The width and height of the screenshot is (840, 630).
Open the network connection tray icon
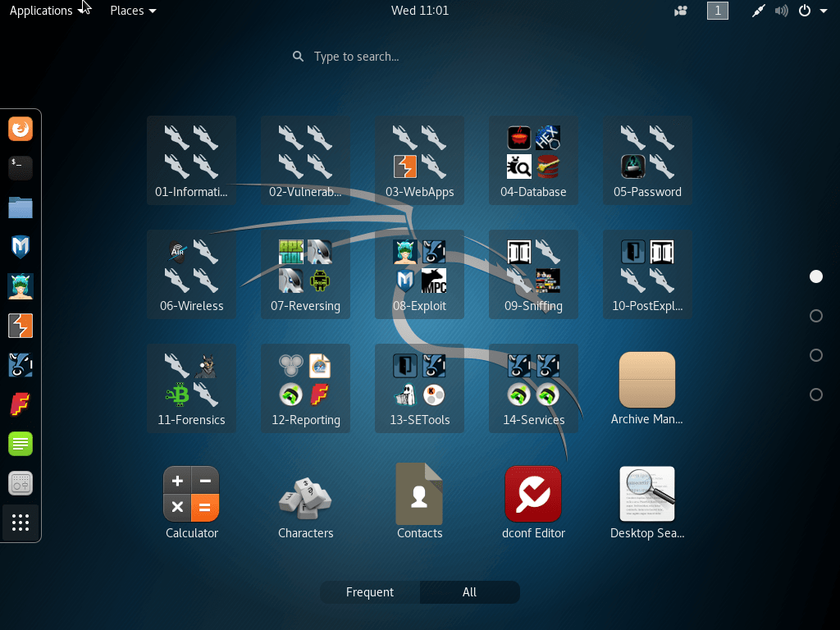[x=758, y=11]
